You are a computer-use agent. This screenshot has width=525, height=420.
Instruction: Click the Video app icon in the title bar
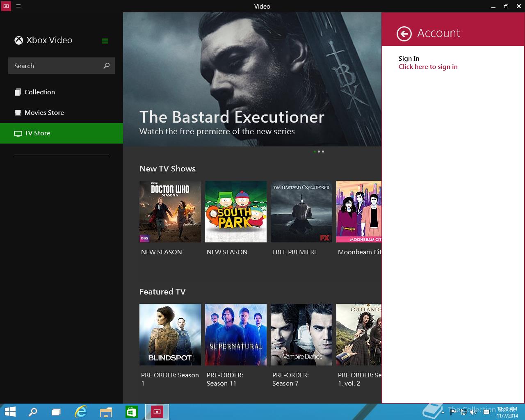click(x=6, y=6)
